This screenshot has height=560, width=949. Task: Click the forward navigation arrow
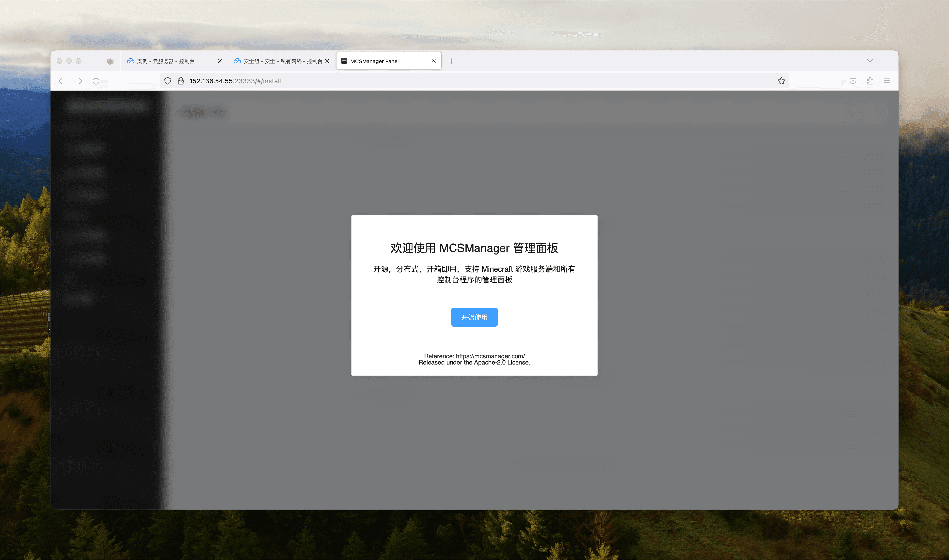pyautogui.click(x=79, y=81)
